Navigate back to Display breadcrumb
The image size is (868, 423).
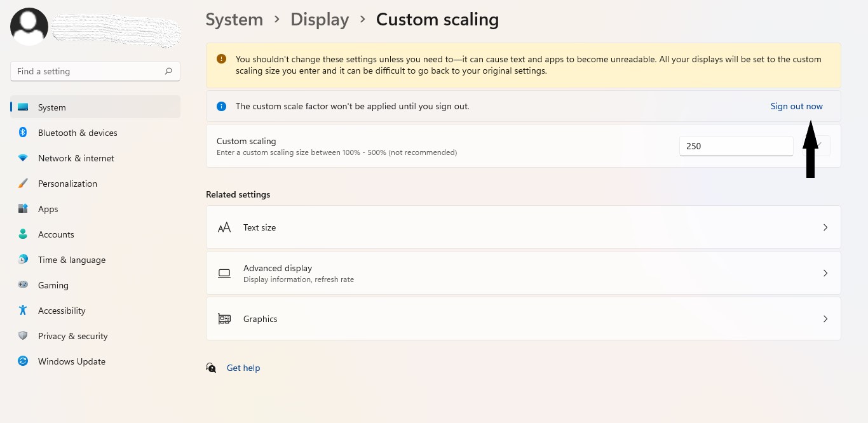click(320, 20)
